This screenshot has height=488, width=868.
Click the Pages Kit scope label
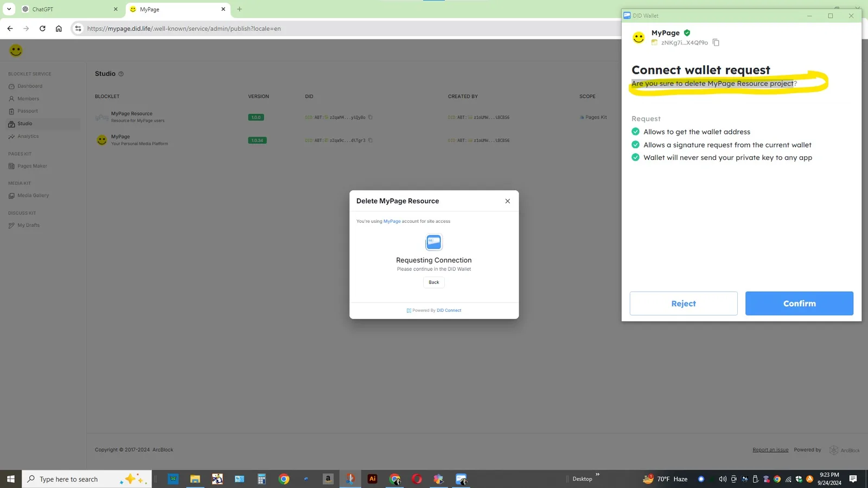(596, 117)
